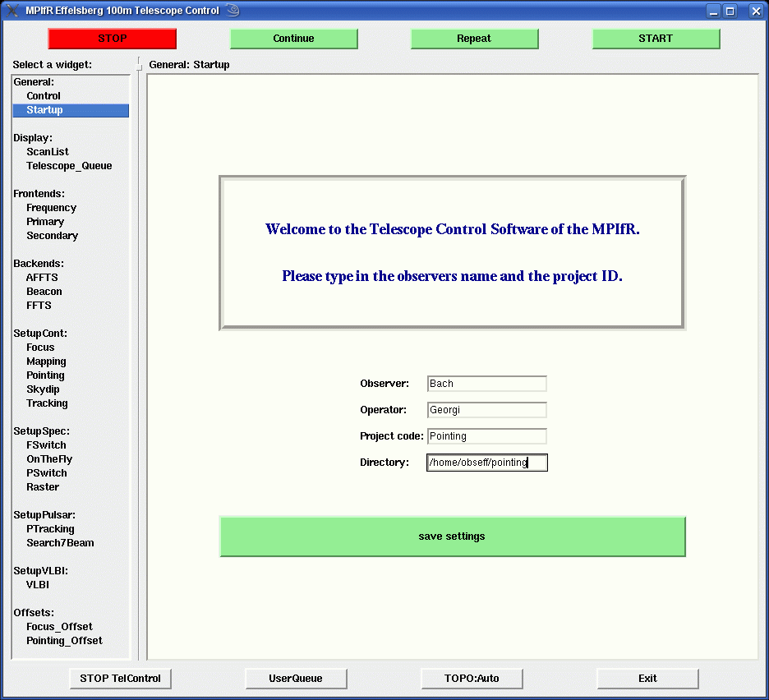Open the Pointing_Offset widget
The image size is (769, 700).
point(64,641)
